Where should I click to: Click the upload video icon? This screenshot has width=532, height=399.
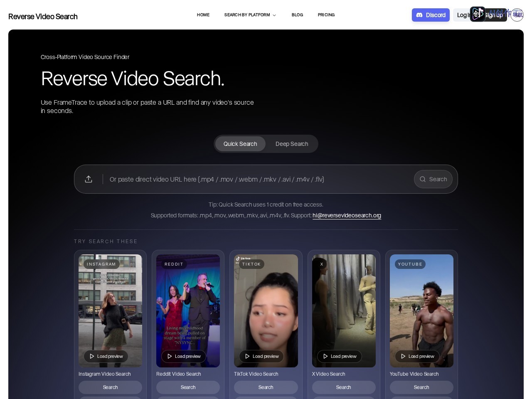pos(89,179)
